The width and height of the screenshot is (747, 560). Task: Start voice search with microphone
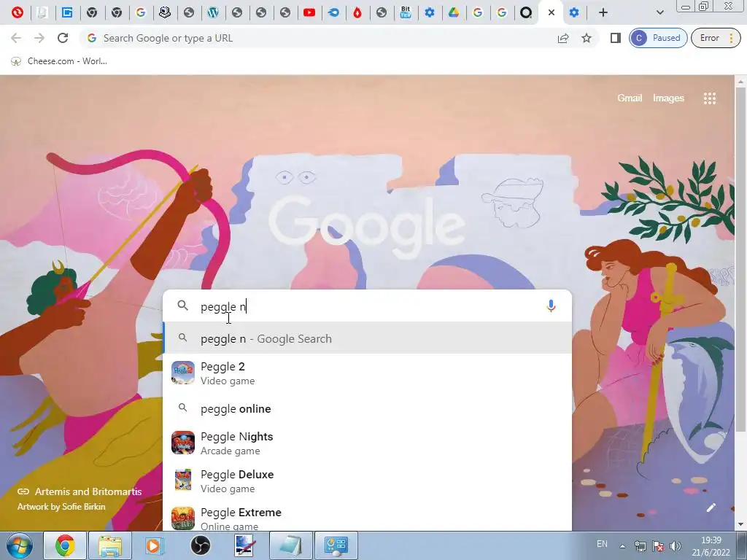551,306
